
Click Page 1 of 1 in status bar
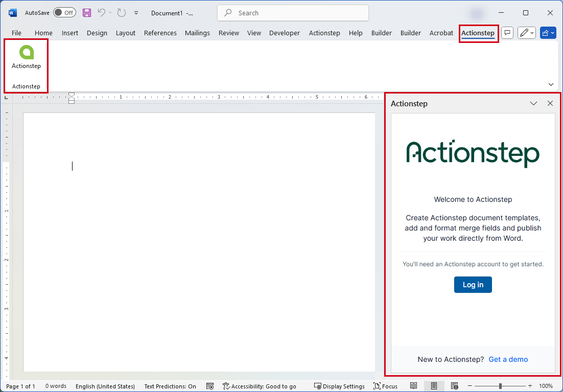pos(21,386)
